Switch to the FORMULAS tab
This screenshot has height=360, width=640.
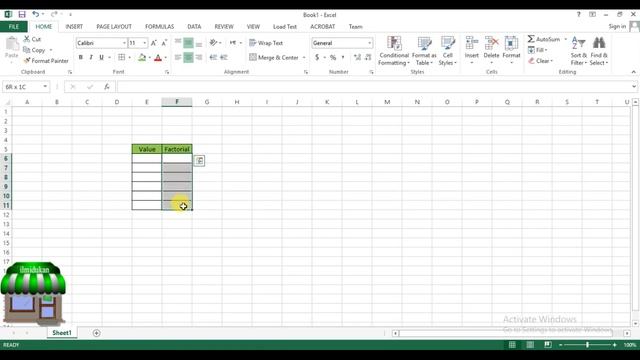159,27
